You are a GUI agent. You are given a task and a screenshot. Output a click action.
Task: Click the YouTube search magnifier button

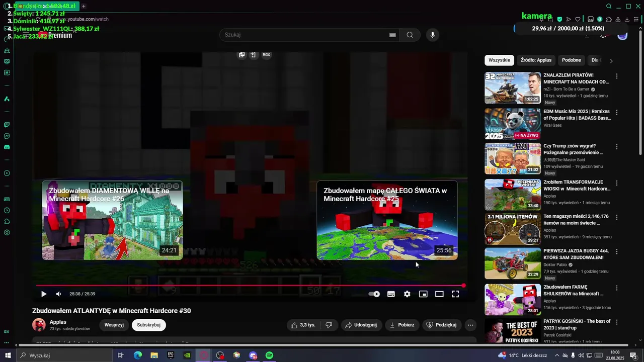coord(410,35)
